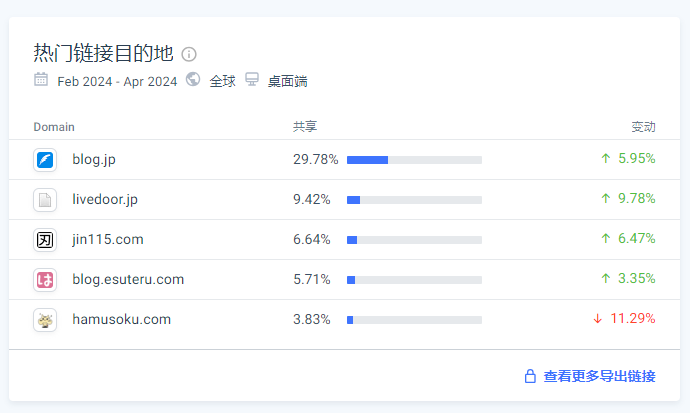
Task: Click the 变动 column header
Action: pyautogui.click(x=643, y=127)
